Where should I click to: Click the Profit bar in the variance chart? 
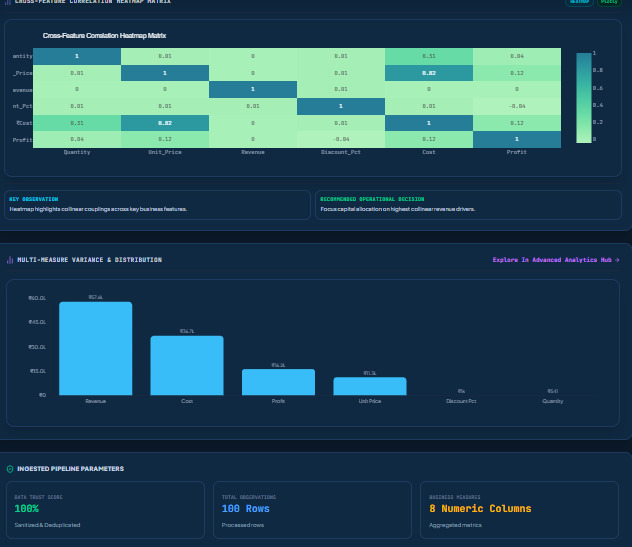pyautogui.click(x=279, y=382)
